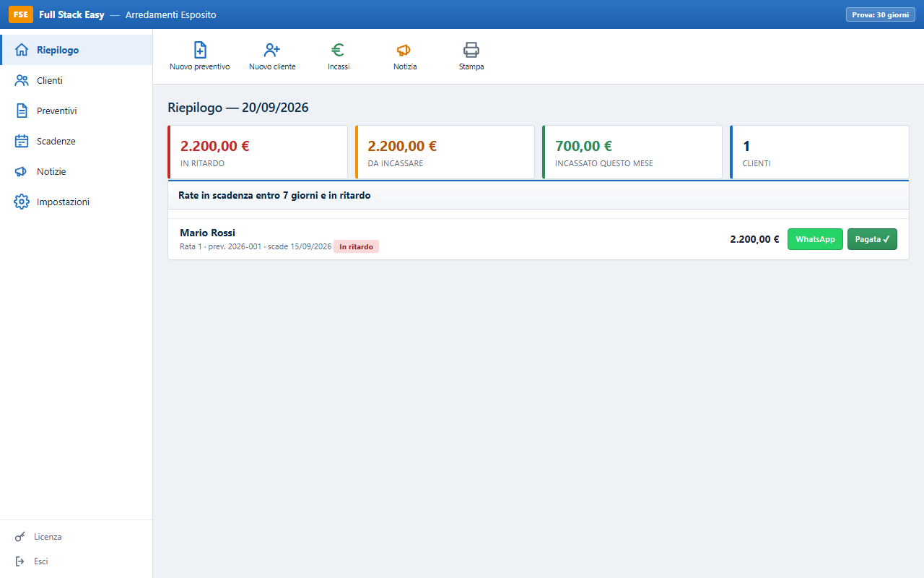The image size is (924, 578).
Task: Click the Stampa printer icon
Action: (x=471, y=50)
